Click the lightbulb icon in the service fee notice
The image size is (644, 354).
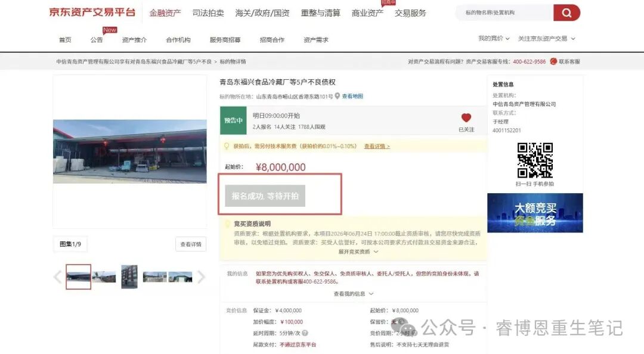pos(227,146)
